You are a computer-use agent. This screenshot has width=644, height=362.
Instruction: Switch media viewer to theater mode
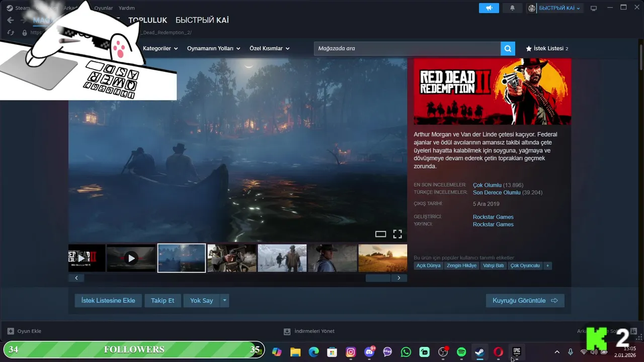click(x=381, y=234)
